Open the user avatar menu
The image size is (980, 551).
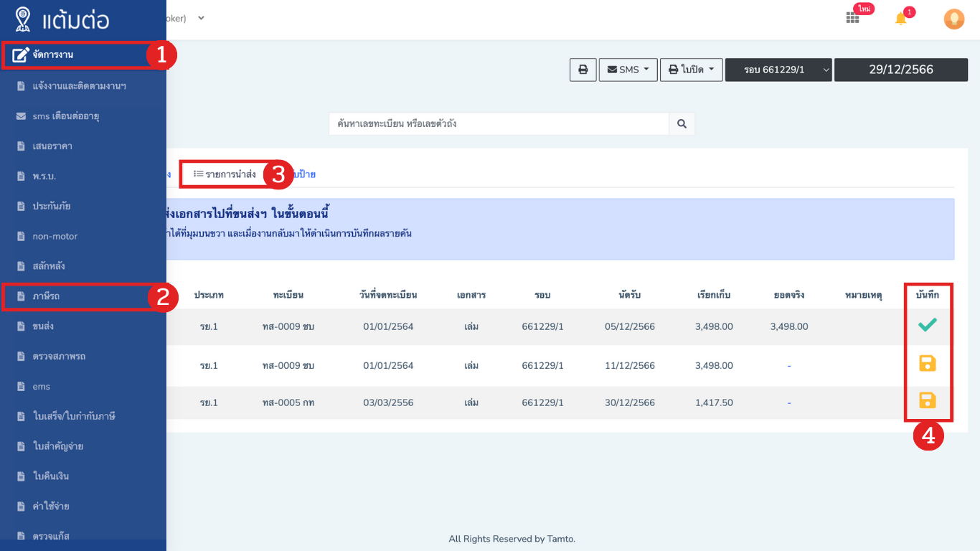tap(953, 19)
